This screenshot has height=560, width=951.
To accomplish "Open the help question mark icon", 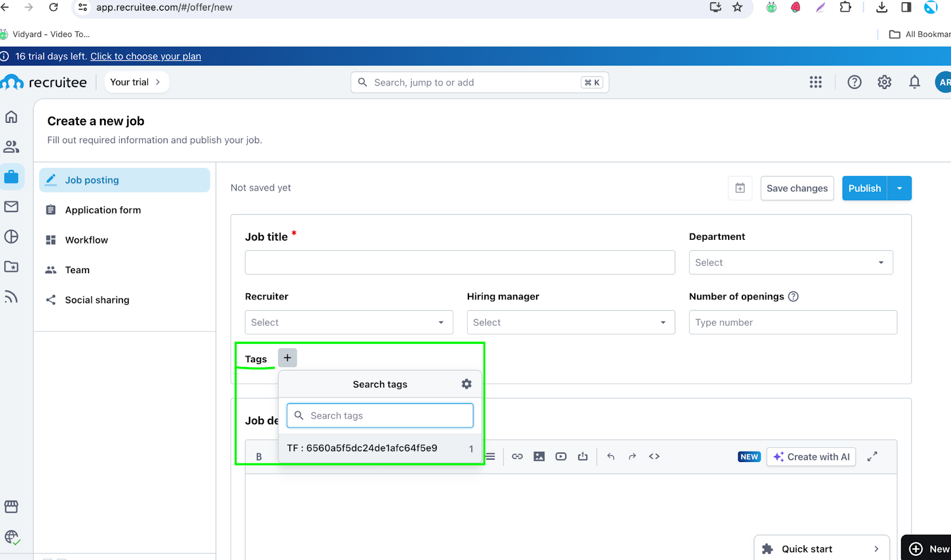I will pos(854,83).
